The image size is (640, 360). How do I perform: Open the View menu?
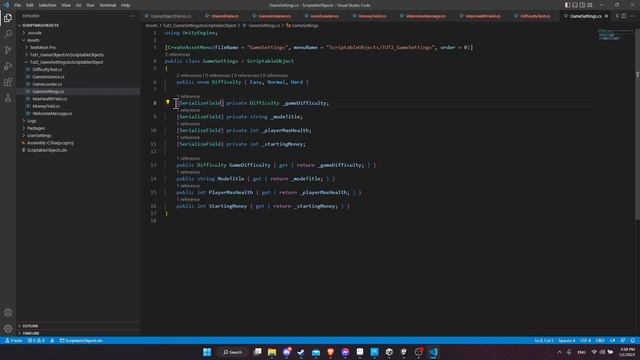pos(66,5)
